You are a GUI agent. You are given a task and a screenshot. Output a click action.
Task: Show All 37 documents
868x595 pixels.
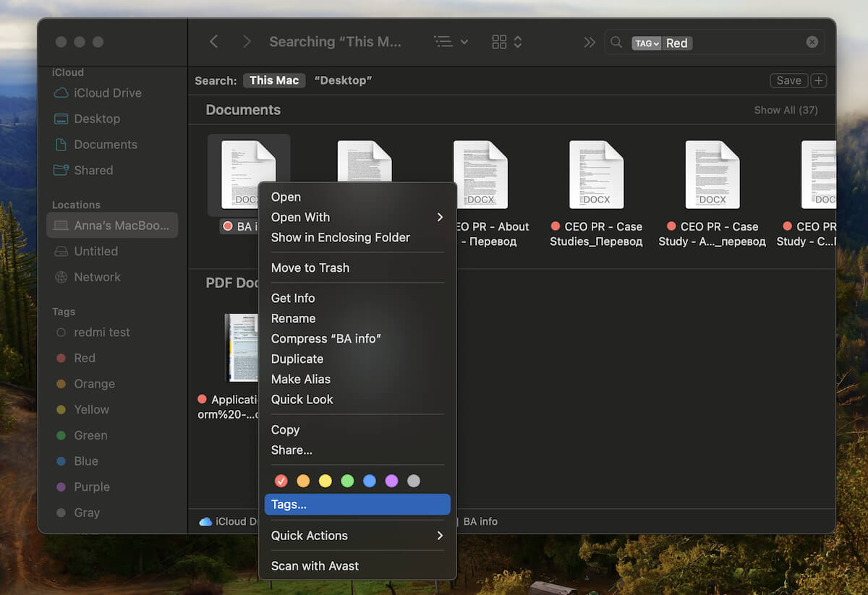(x=786, y=110)
